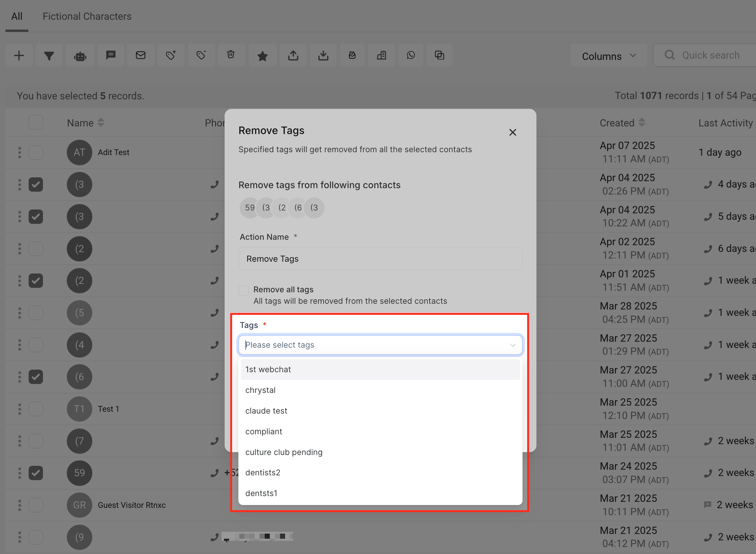Click the robot automation icon

[x=80, y=55]
